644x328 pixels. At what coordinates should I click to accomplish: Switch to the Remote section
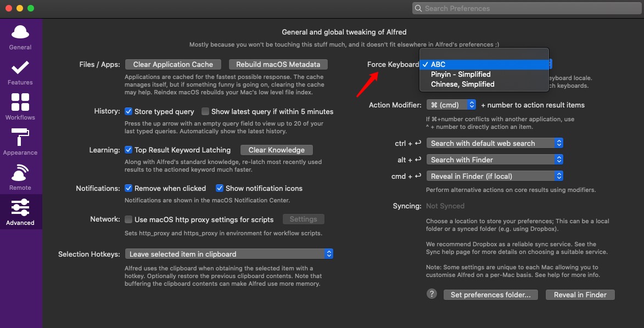tap(20, 177)
